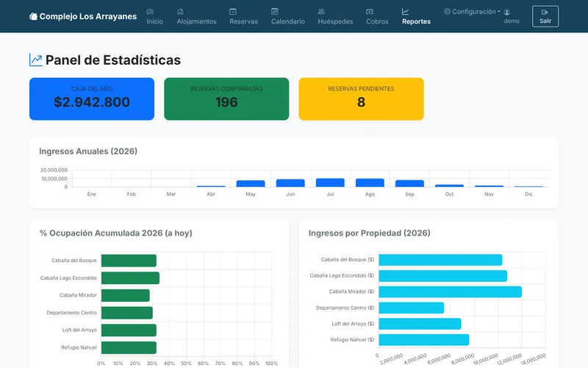Open the Configuración dropdown menu
This screenshot has height=368, width=588.
[x=472, y=12]
